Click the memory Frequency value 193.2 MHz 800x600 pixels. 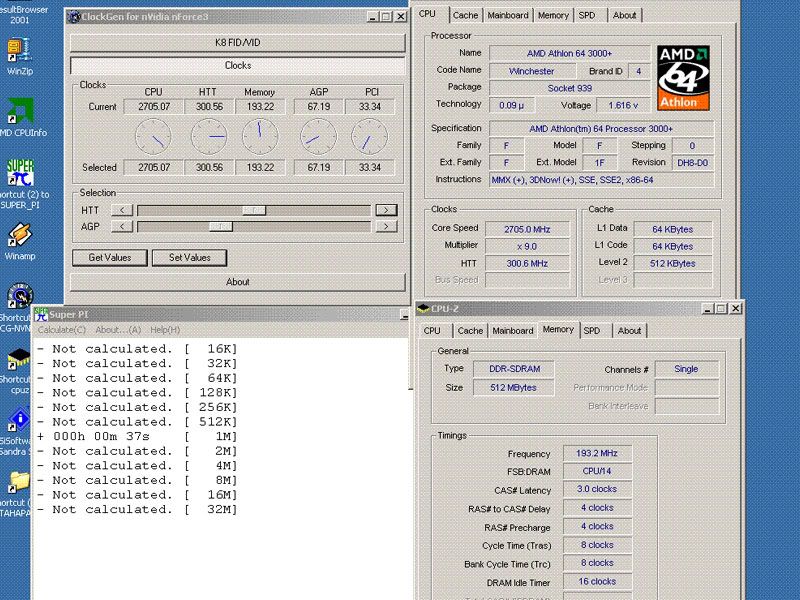(x=597, y=453)
